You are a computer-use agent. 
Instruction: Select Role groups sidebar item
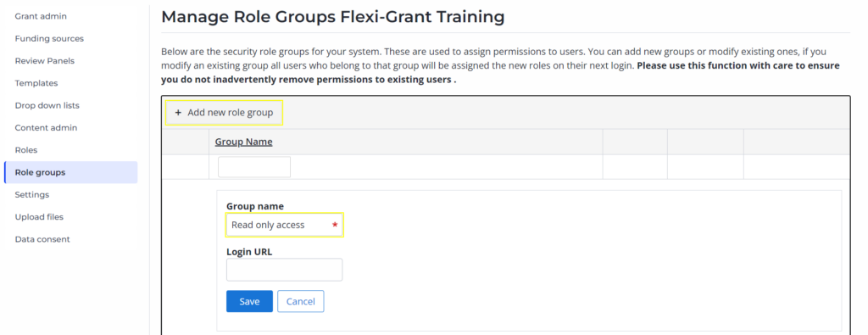(71, 172)
